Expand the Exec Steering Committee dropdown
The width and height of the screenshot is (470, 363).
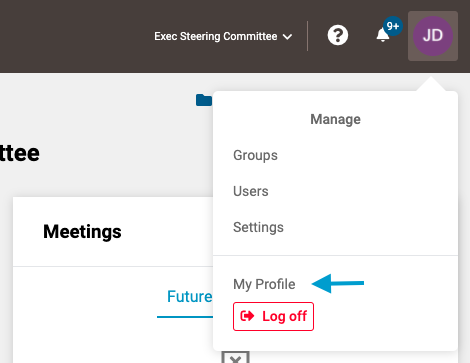coord(223,36)
